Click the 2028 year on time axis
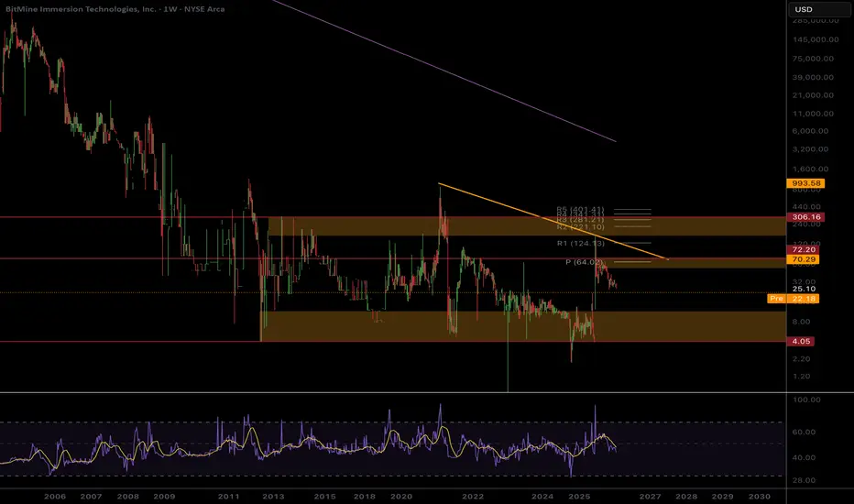854x504 pixels. click(686, 497)
